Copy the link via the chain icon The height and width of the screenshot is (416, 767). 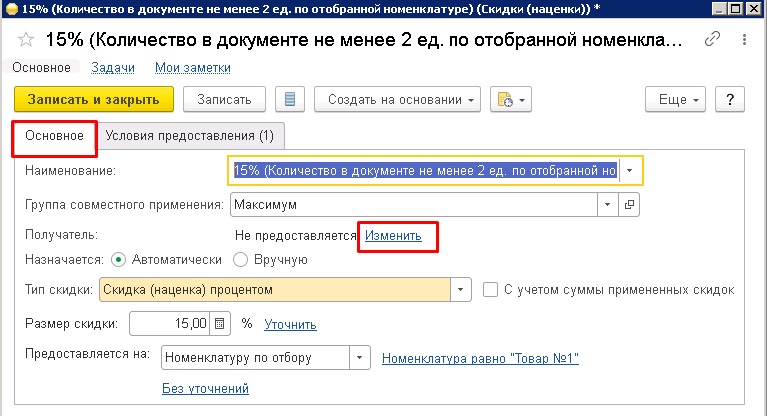coord(712,39)
